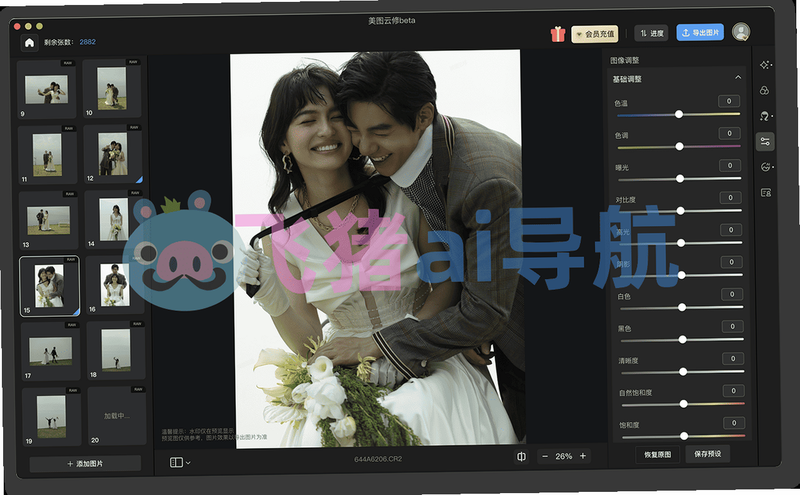Image resolution: width=800 pixels, height=495 pixels.
Task: Open the 进度 progress button
Action: coord(652,33)
